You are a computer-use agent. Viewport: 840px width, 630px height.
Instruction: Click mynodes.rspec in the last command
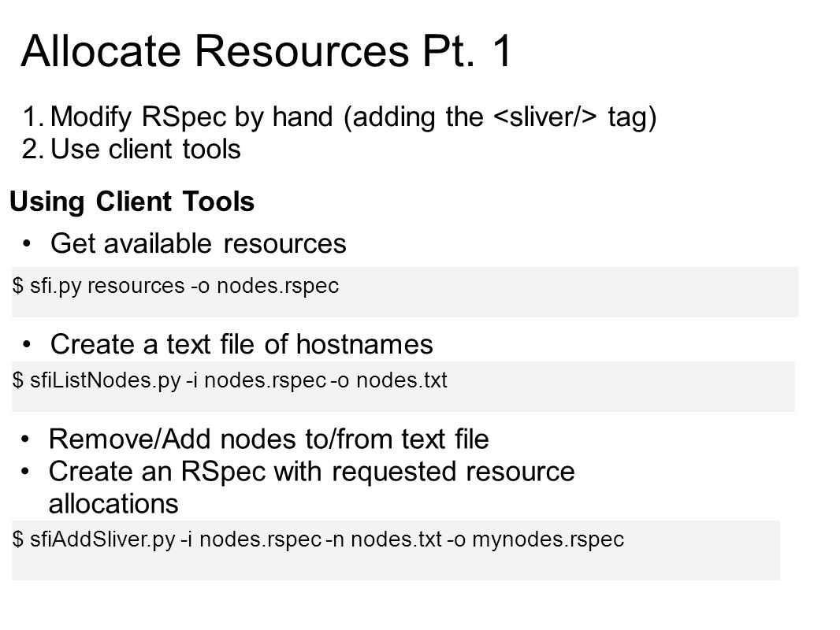pos(548,539)
